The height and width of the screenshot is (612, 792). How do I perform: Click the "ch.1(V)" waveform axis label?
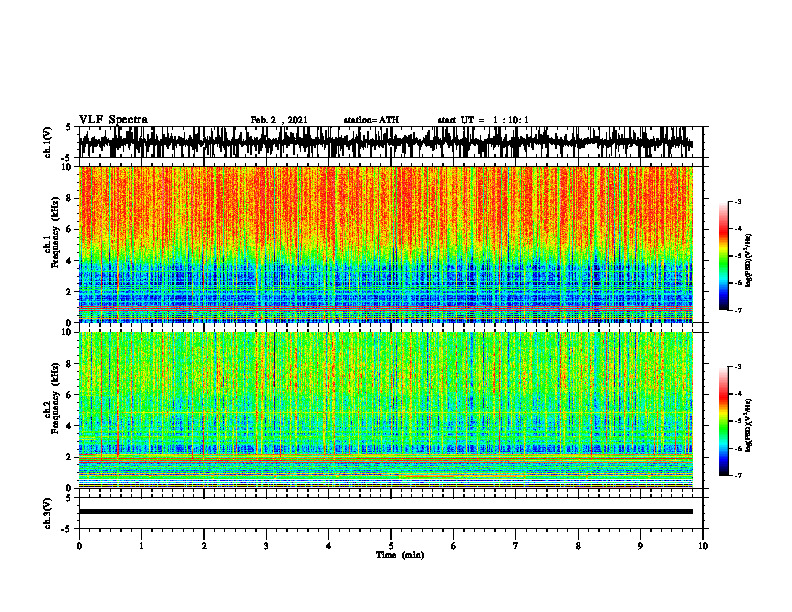click(48, 142)
